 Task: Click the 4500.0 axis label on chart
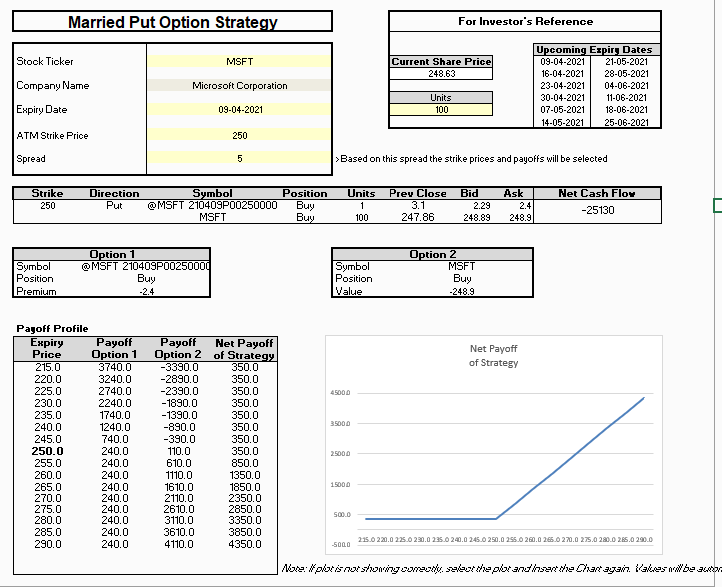[340, 393]
